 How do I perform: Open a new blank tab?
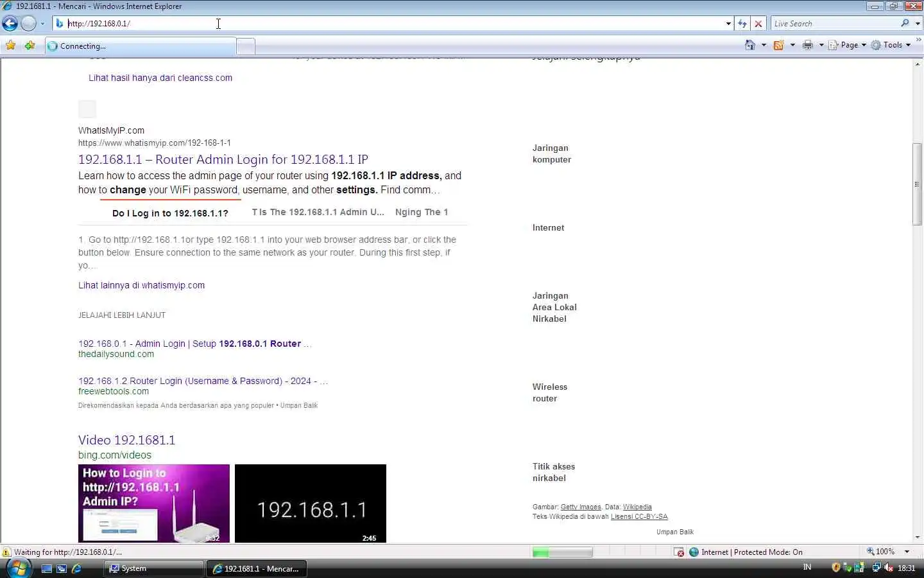246,46
